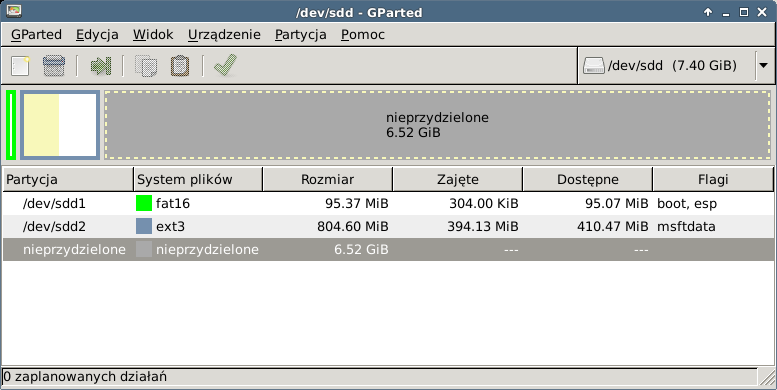Click the green fat16 color swatch
This screenshot has height=390, width=777.
coord(144,203)
